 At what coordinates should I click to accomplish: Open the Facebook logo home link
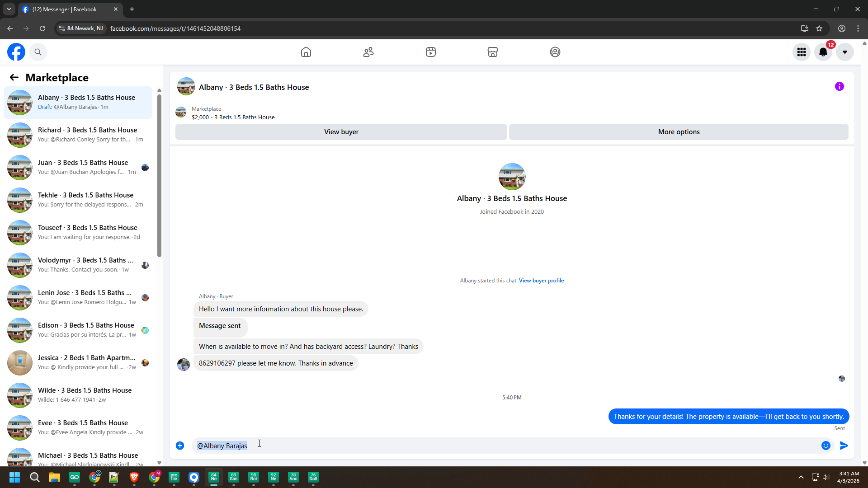(16, 52)
